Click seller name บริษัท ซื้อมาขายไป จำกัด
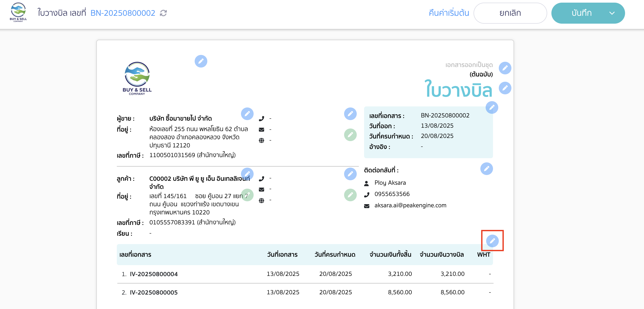 coord(180,119)
